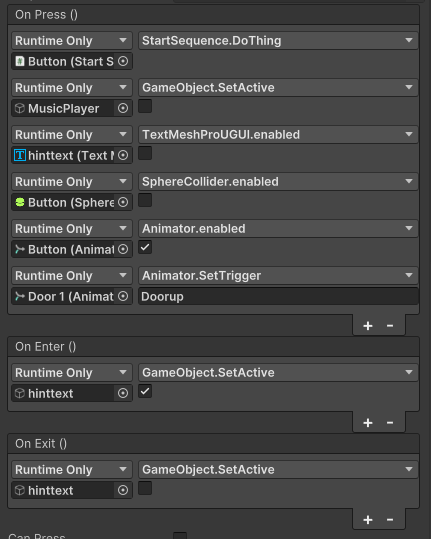Open object picker for Button (Animat field

pyautogui.click(x=123, y=249)
